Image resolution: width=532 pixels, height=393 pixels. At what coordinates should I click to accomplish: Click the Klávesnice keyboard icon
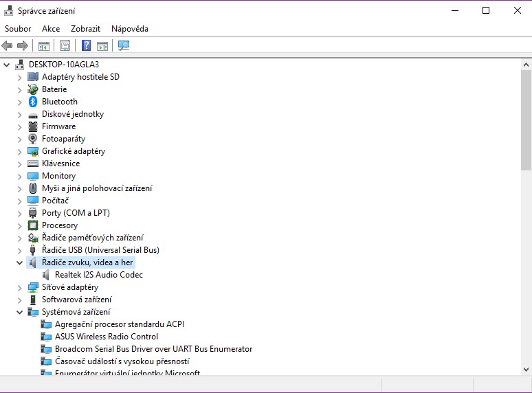(33, 164)
